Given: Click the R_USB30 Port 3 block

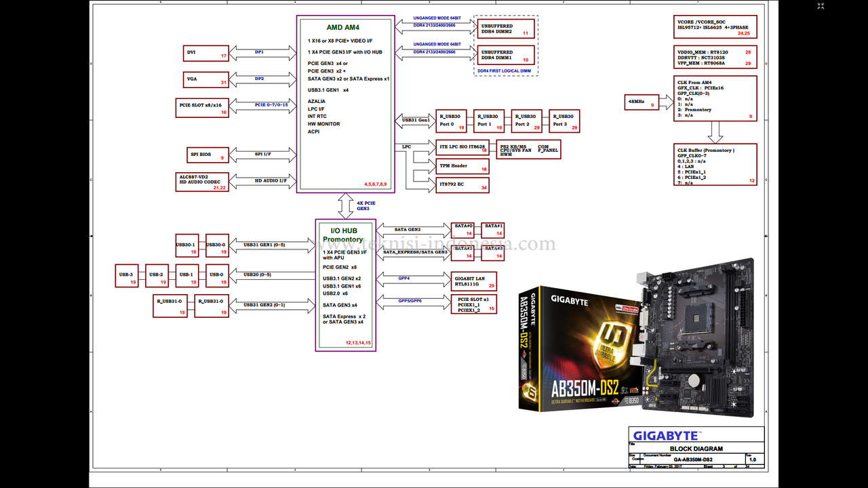Looking at the screenshot, I should [564, 120].
